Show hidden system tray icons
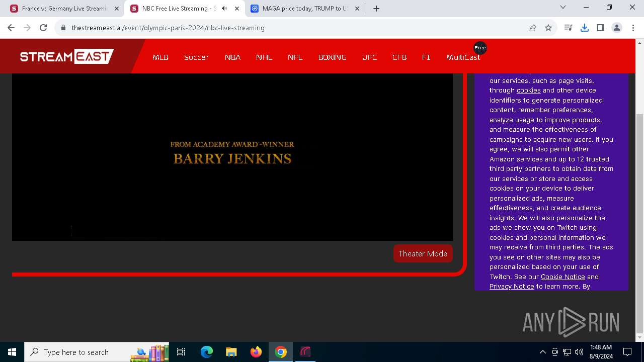This screenshot has width=644, height=362. click(542, 352)
